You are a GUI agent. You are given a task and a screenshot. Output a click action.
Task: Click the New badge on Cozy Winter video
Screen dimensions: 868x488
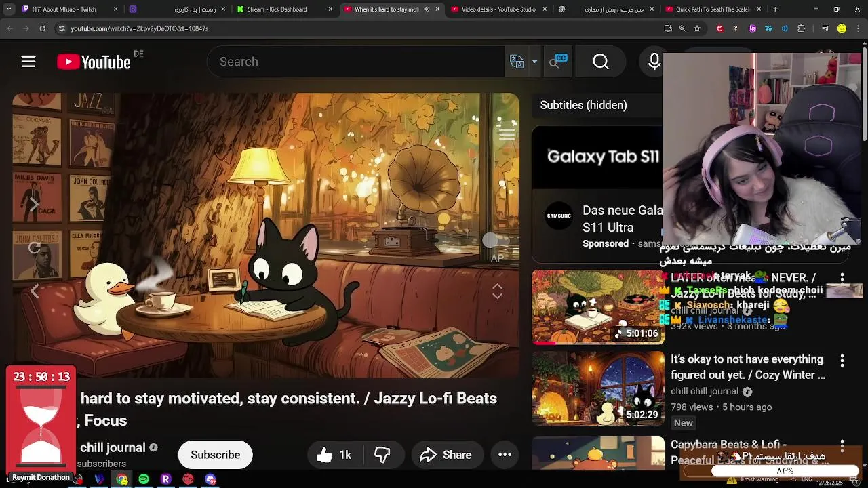(683, 423)
